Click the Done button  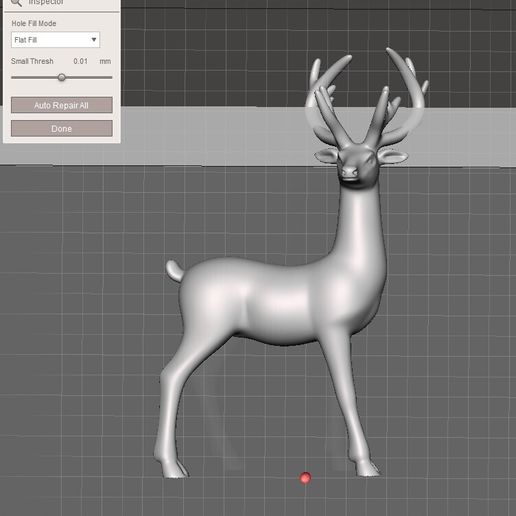pos(62,129)
